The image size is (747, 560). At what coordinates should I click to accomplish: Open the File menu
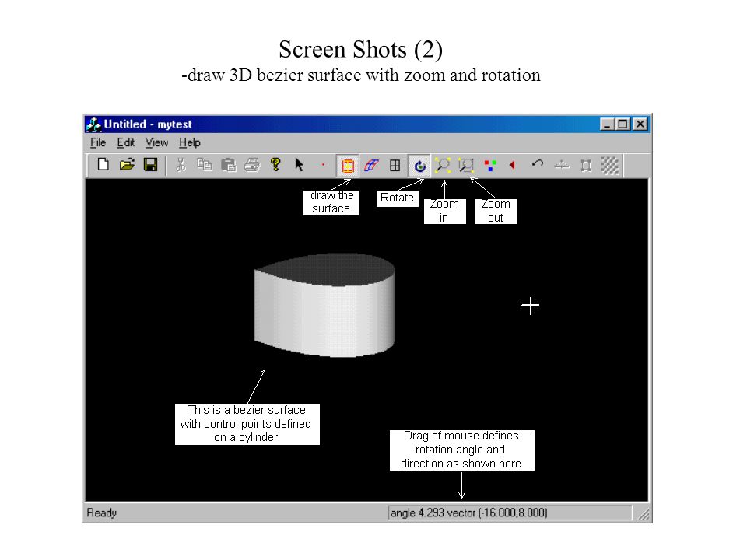[98, 142]
